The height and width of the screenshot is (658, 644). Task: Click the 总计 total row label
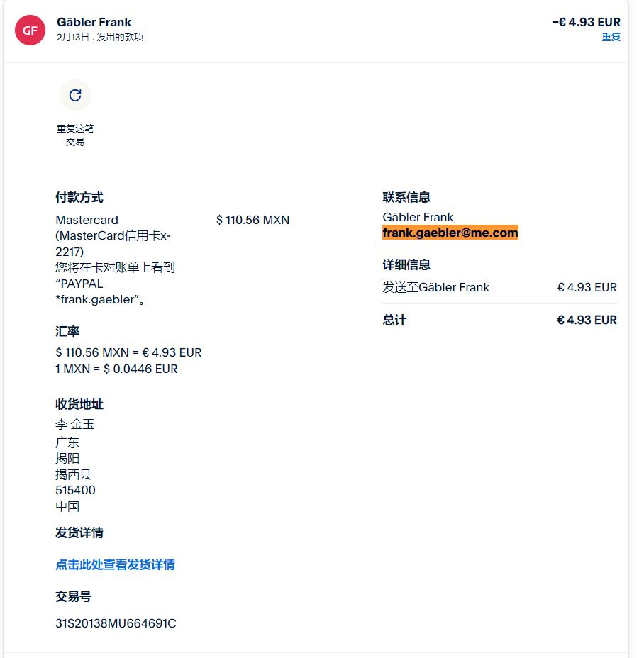pyautogui.click(x=394, y=320)
